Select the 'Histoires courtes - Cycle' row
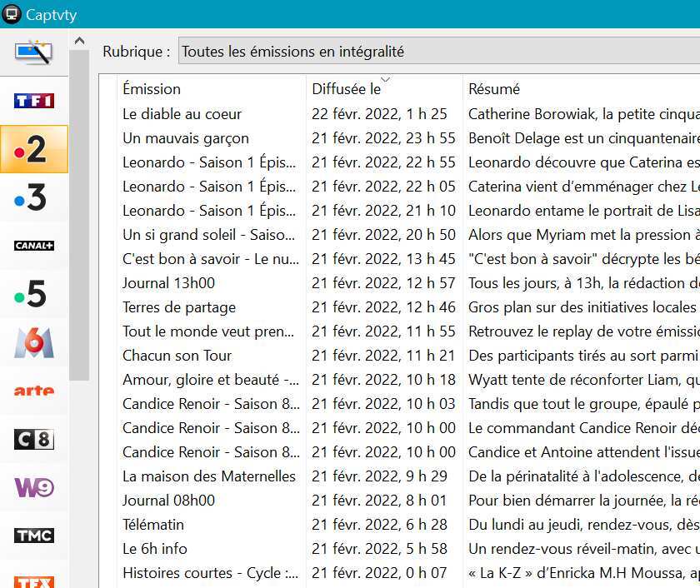This screenshot has width=700, height=588. pyautogui.click(x=399, y=573)
